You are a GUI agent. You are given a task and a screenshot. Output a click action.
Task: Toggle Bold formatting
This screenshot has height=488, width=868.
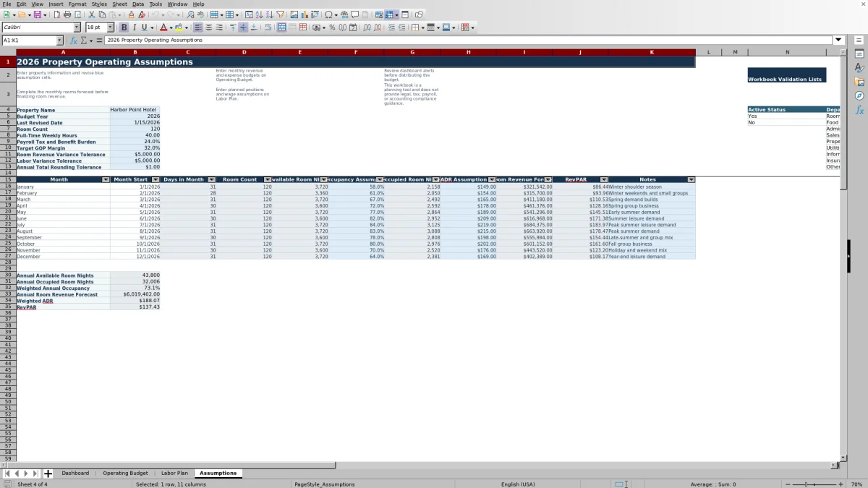(124, 27)
